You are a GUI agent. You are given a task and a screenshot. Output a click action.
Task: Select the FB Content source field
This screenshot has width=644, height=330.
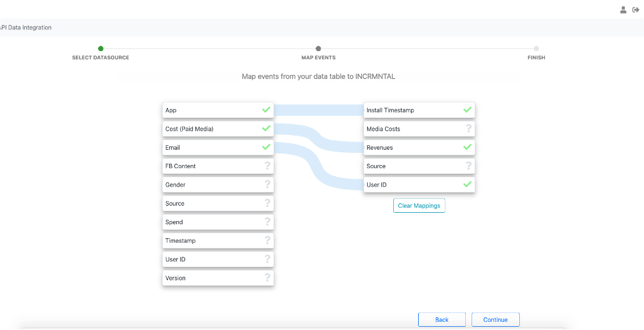click(218, 166)
